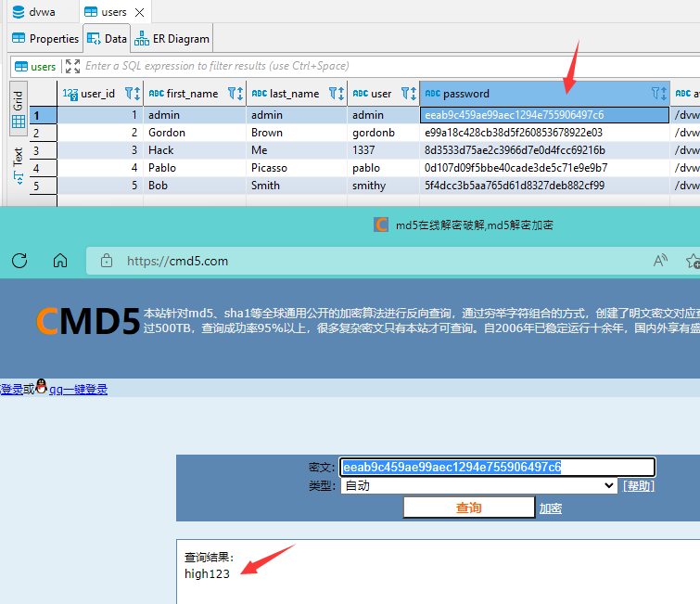Add page to favorites star icon

point(693,261)
